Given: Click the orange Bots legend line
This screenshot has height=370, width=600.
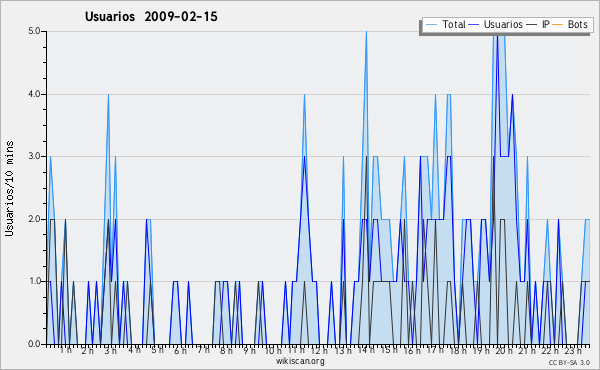Looking at the screenshot, I should coord(558,25).
